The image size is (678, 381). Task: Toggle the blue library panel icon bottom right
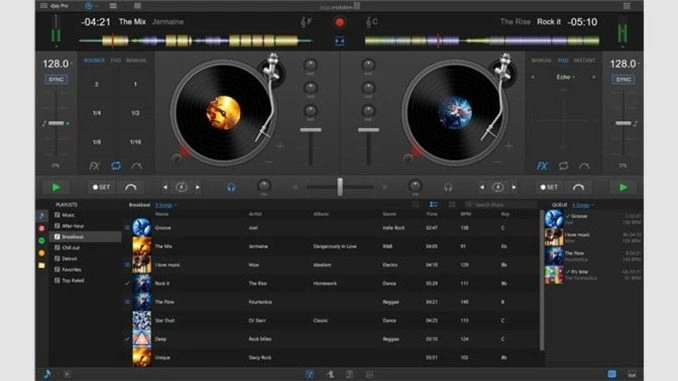[x=611, y=374]
